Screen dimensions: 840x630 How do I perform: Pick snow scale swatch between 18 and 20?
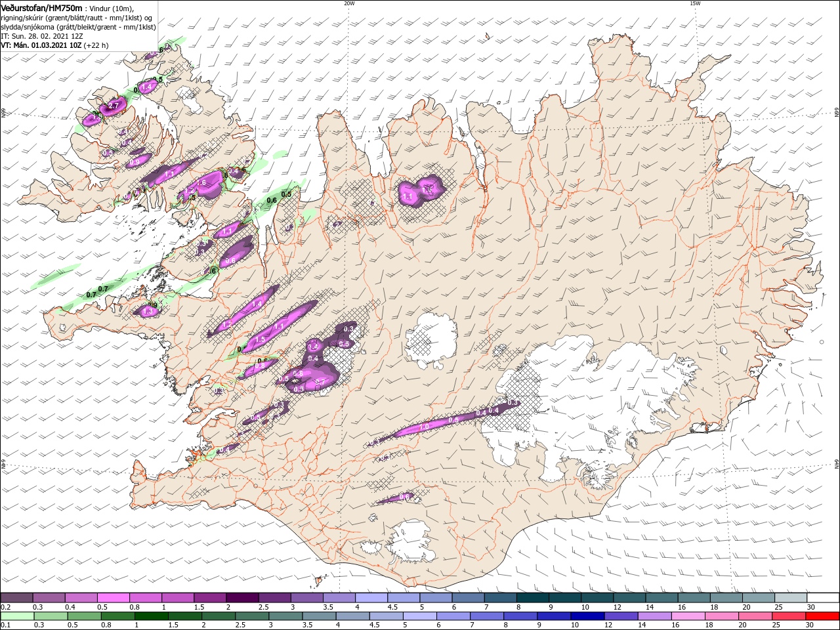(x=726, y=598)
